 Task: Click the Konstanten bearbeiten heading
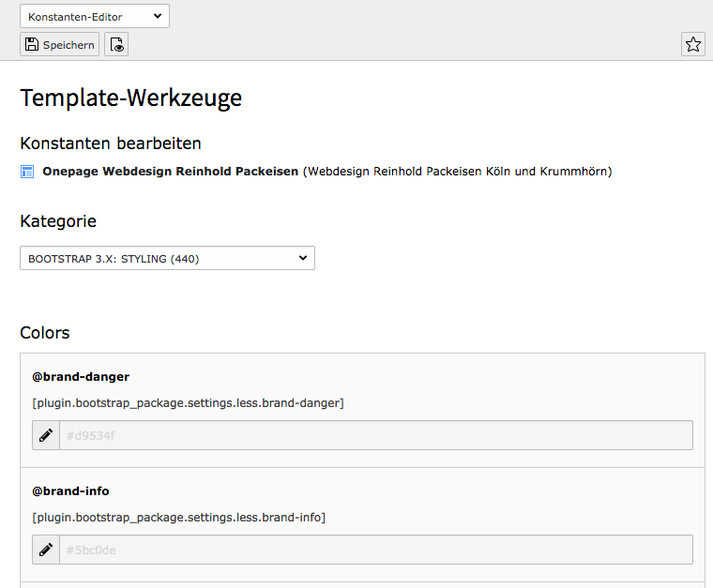pos(110,143)
